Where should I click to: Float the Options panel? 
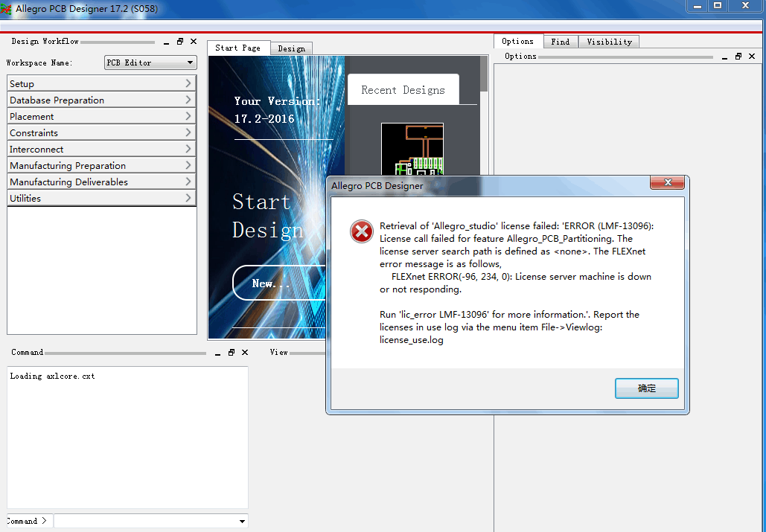[x=738, y=56]
